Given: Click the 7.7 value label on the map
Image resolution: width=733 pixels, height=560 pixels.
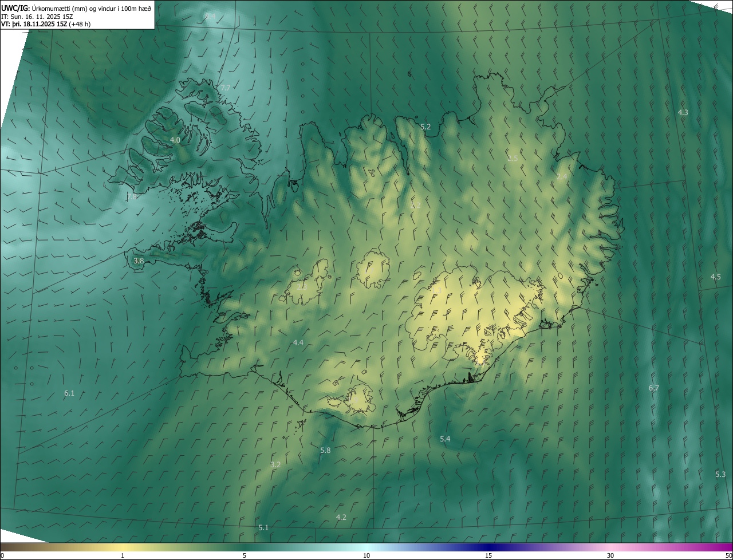Looking at the screenshot, I should tap(225, 88).
